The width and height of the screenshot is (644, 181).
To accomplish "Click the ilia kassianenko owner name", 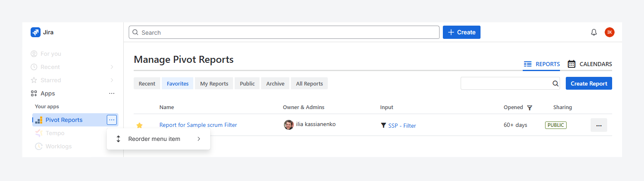I will point(316,124).
